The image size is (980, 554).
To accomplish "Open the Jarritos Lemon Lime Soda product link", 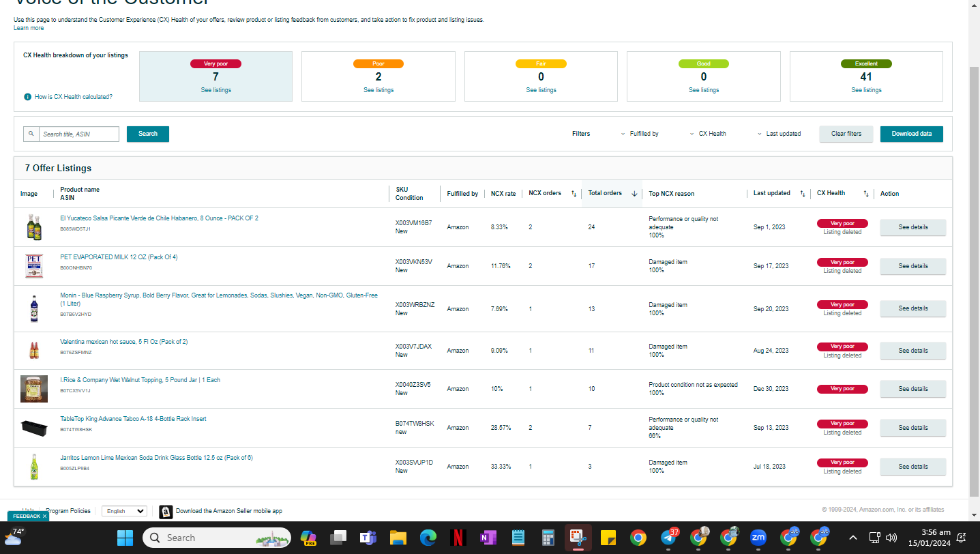I will click(x=156, y=458).
